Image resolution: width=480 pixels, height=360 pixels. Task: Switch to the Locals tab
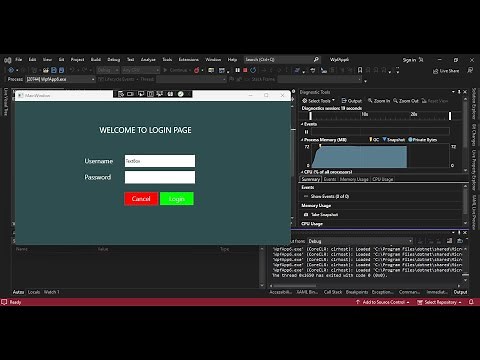tap(34, 292)
